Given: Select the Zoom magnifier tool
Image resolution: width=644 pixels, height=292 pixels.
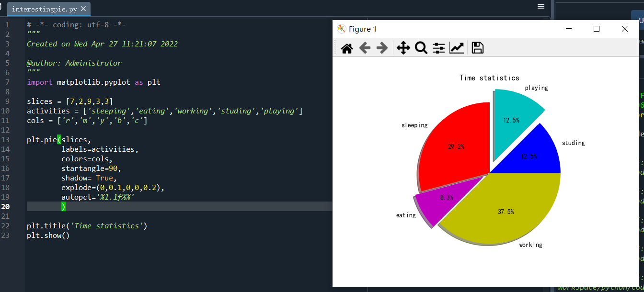Looking at the screenshot, I should (x=421, y=48).
